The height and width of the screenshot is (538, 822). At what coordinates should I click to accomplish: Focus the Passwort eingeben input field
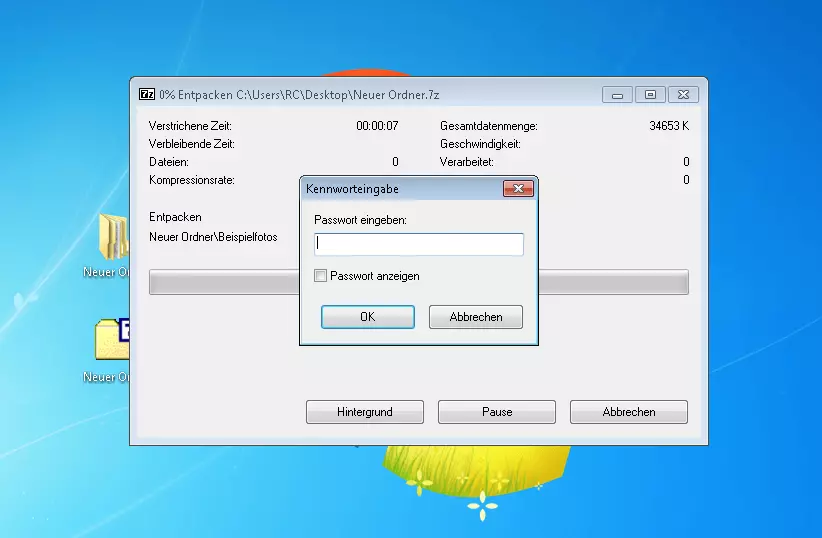(x=419, y=244)
